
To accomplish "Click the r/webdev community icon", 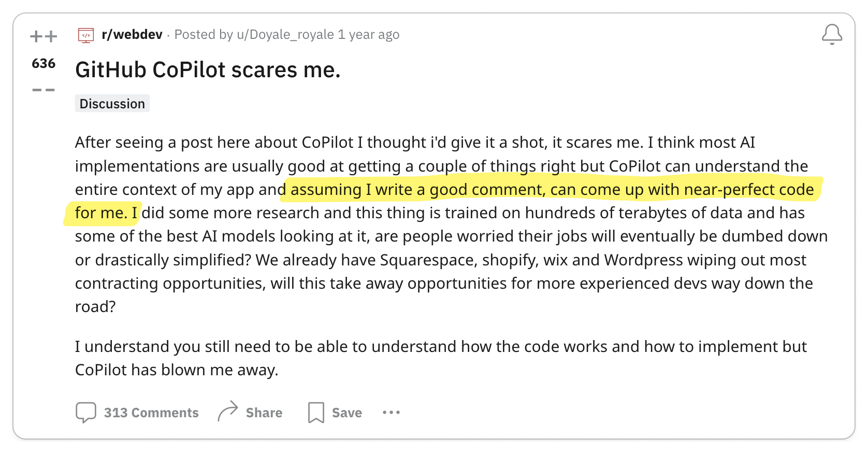I will point(86,35).
